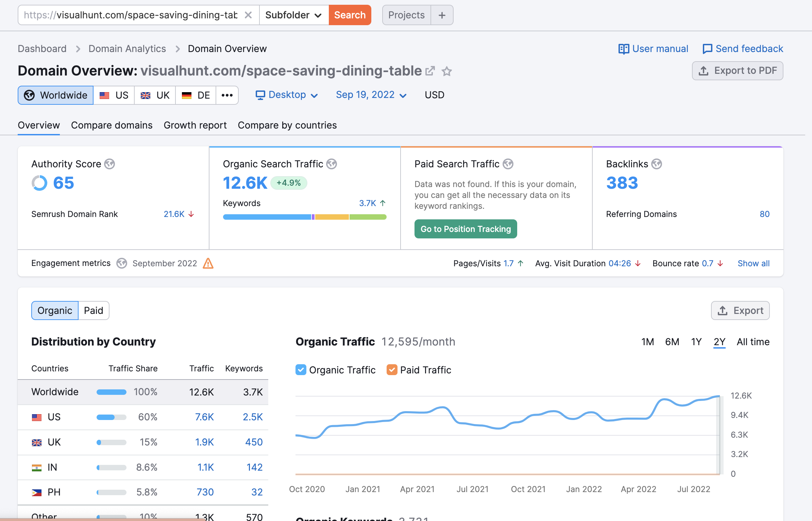This screenshot has height=521, width=812.
Task: Click the Keywords up arrow icon
Action: pyautogui.click(x=383, y=203)
